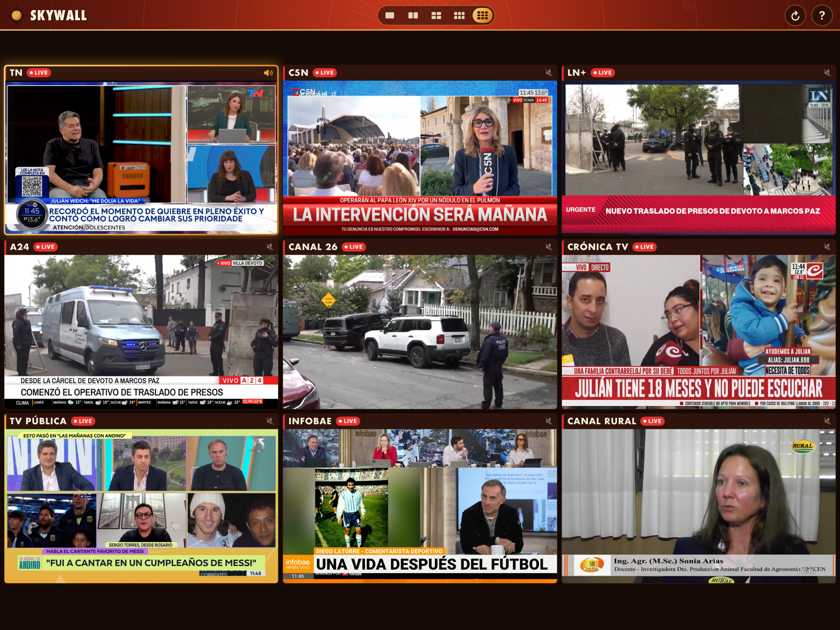Click the C5N channel title
Viewport: 840px width, 630px height.
coord(298,73)
